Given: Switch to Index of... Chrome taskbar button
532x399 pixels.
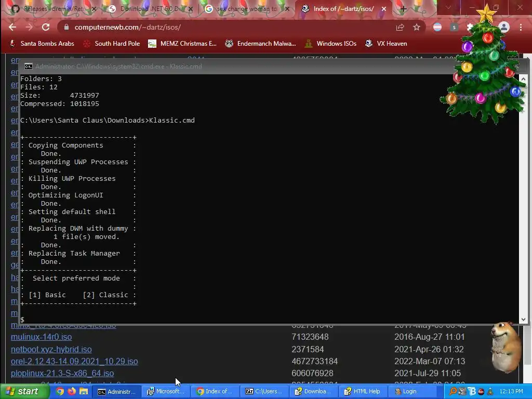Looking at the screenshot, I should pos(215,392).
